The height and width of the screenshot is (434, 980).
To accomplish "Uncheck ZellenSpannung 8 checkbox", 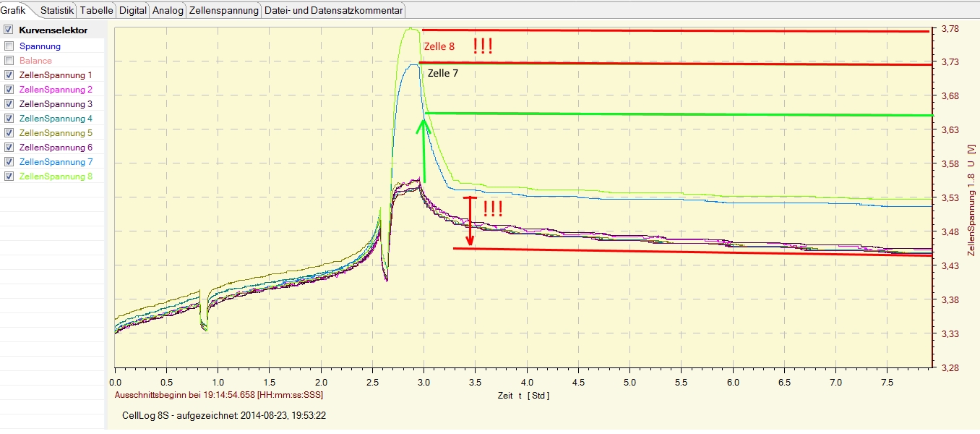I will (9, 176).
